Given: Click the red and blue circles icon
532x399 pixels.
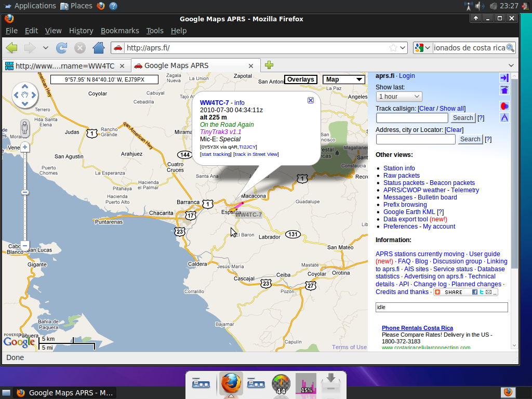Looking at the screenshot, I should [504, 106].
